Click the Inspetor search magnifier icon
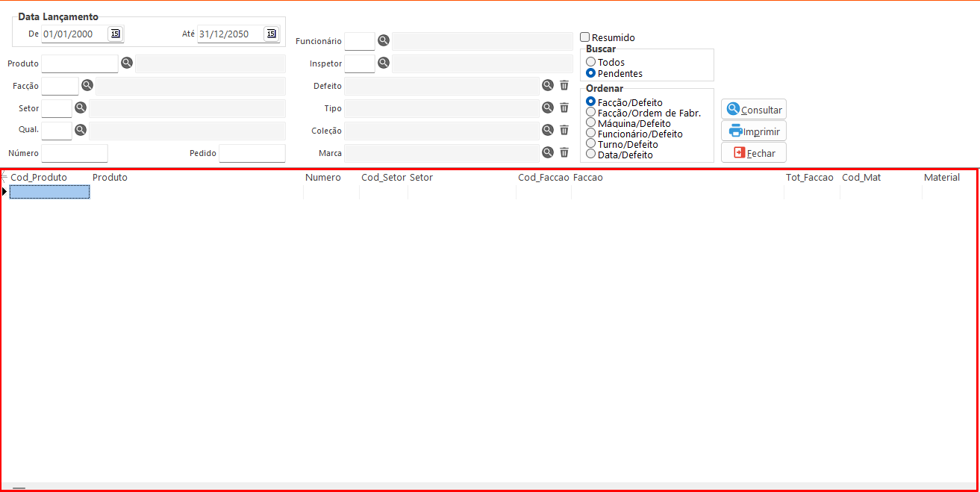Screen dimensions: 980x492 point(384,63)
